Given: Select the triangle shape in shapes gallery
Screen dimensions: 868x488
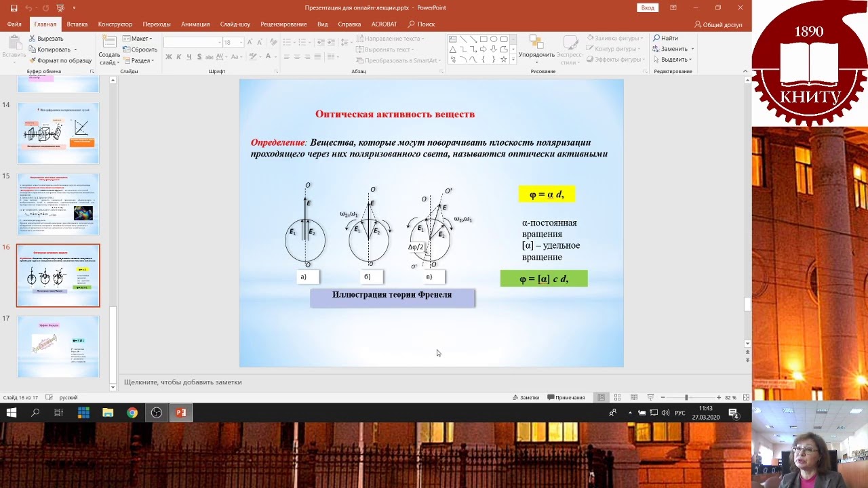Looking at the screenshot, I should coord(453,49).
